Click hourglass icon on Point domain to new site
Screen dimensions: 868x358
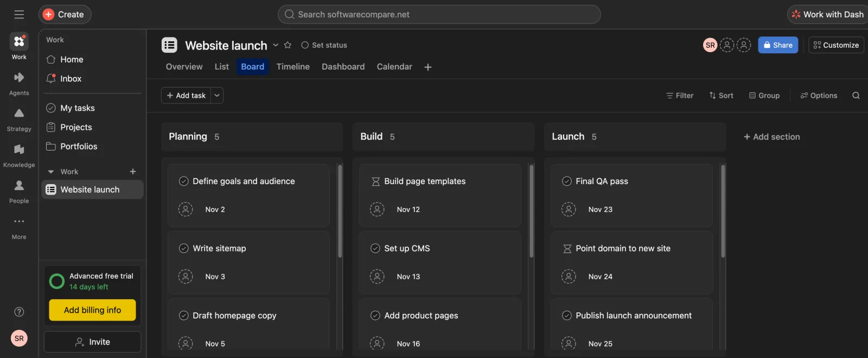click(567, 249)
